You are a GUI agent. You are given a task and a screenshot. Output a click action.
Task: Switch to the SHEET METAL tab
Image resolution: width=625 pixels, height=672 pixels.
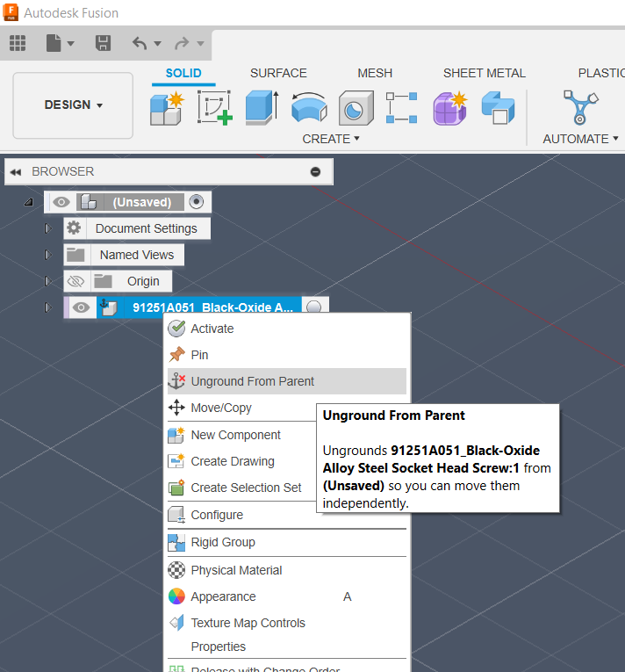[x=484, y=73]
